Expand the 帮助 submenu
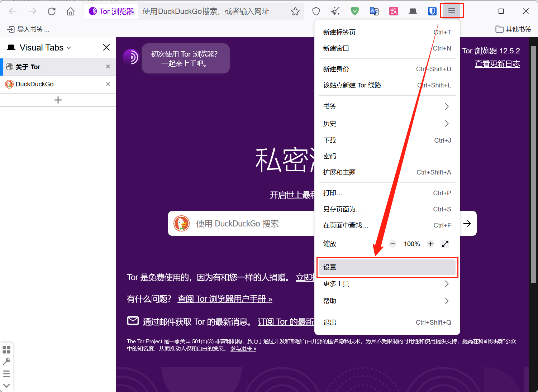538x392 pixels. 387,301
